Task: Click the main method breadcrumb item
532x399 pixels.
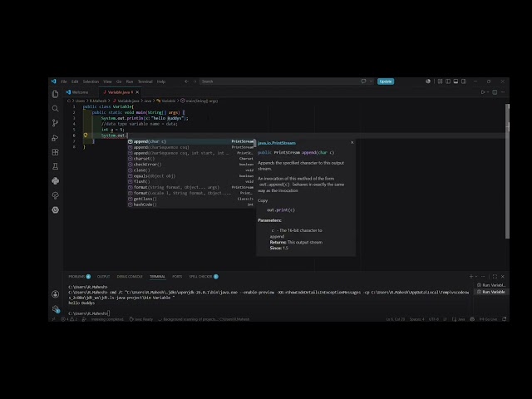Action: pos(199,101)
